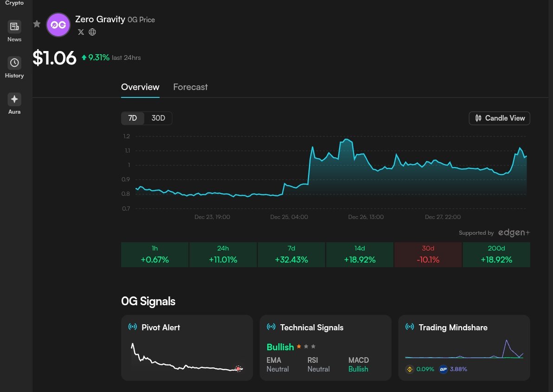This screenshot has width=553, height=392.
Task: Select the 7D chart range
Action: coord(133,118)
